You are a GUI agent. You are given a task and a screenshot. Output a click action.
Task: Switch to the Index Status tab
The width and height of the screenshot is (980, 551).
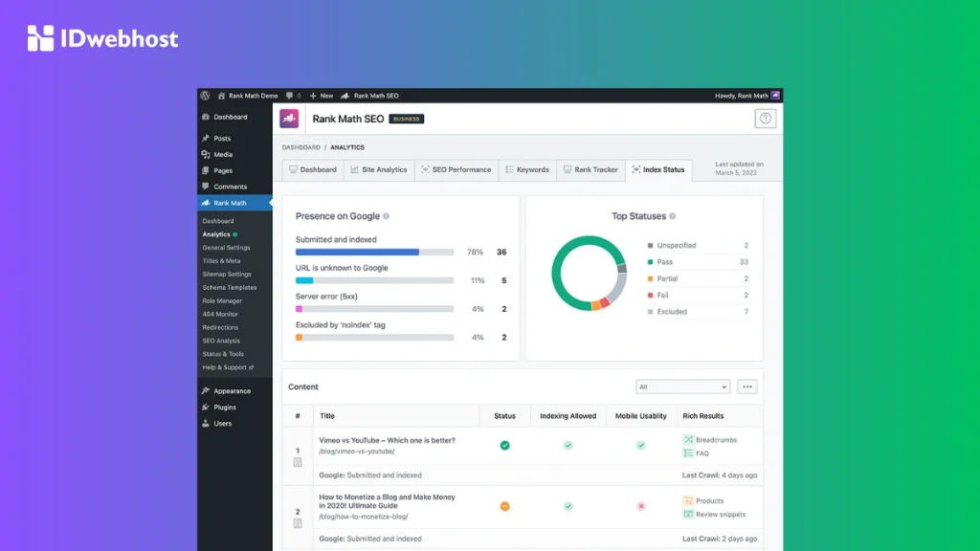(658, 170)
